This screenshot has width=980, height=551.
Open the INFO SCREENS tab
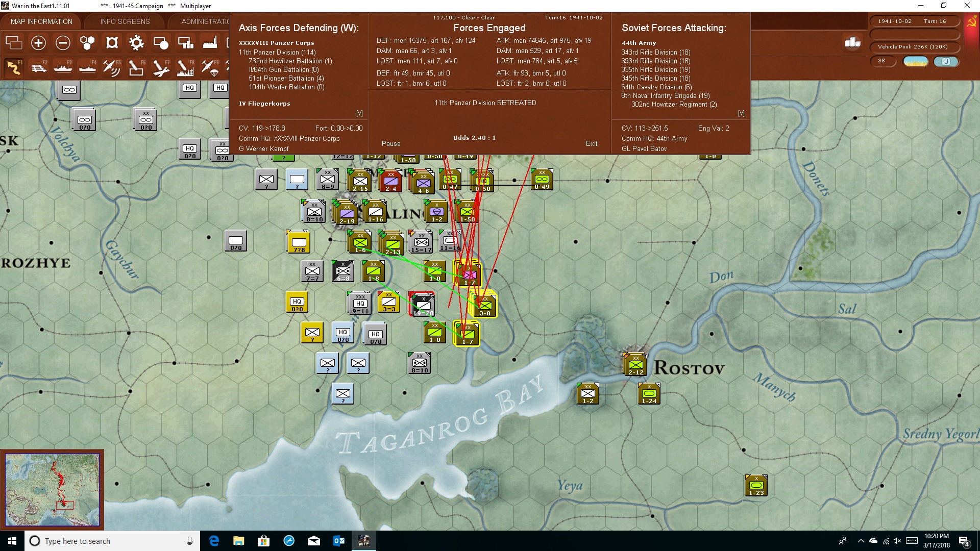point(125,21)
